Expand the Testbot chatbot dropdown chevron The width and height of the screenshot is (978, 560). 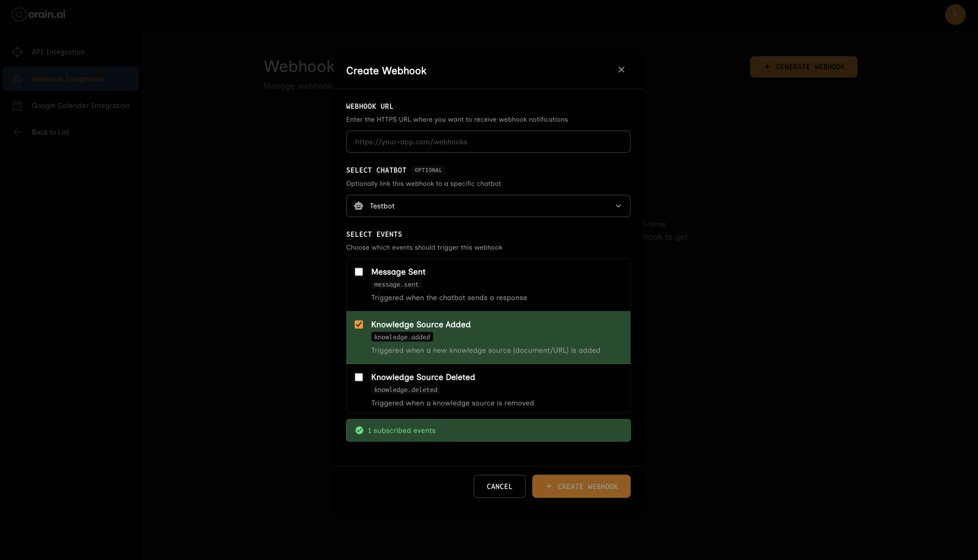click(x=618, y=206)
